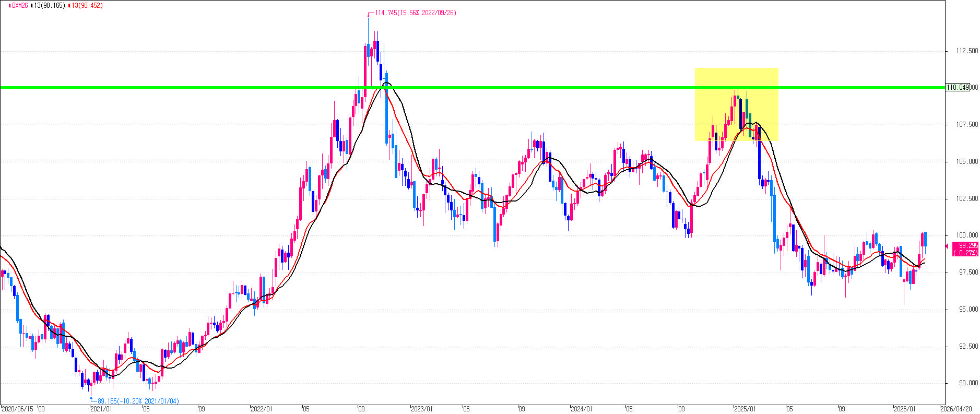The width and height of the screenshot is (980, 414).
Task: Click the 2022/01 mark on time axis
Action: [x=262, y=409]
